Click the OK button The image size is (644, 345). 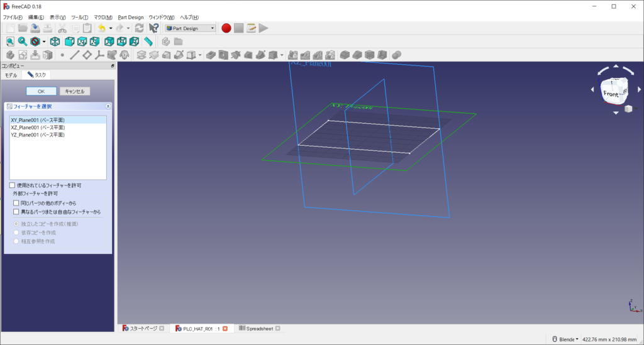42,91
